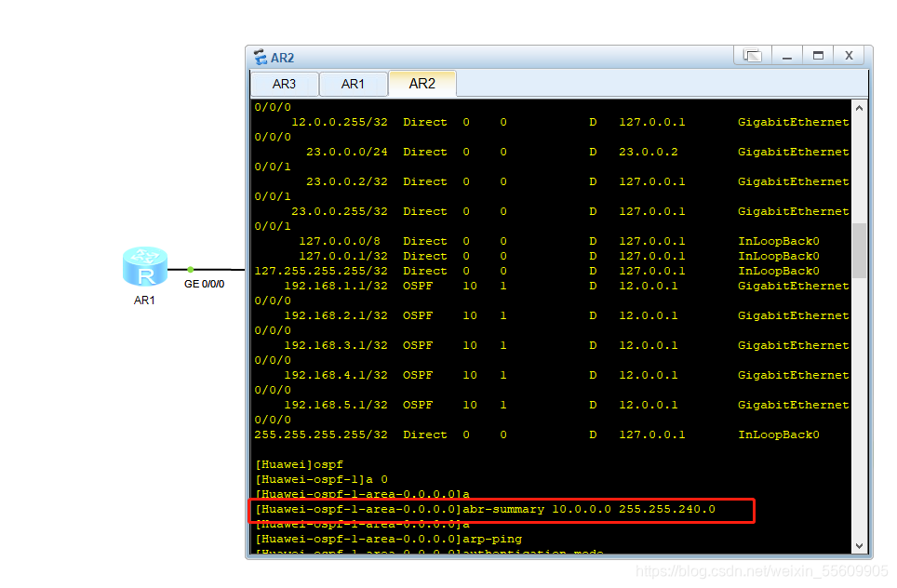
Task: Click the terminal scrollbar down arrow
Action: tap(859, 546)
